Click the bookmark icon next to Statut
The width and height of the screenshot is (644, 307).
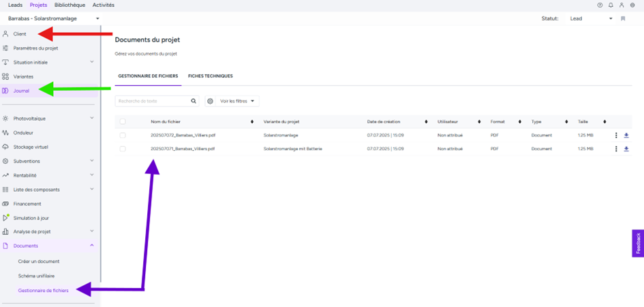(623, 18)
